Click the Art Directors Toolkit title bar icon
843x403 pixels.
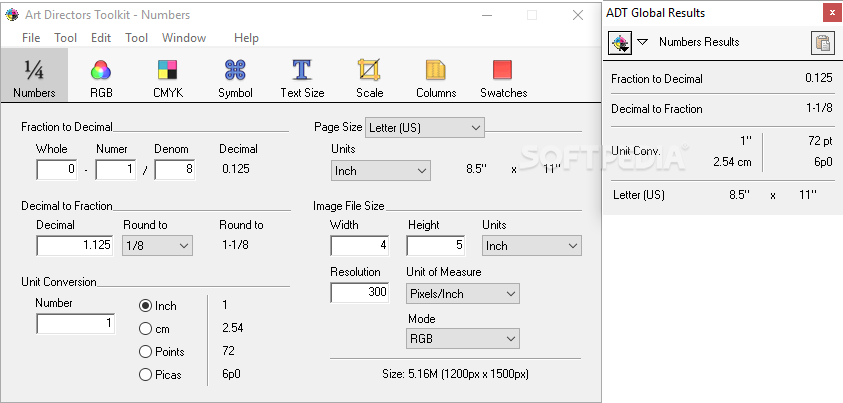[12, 15]
